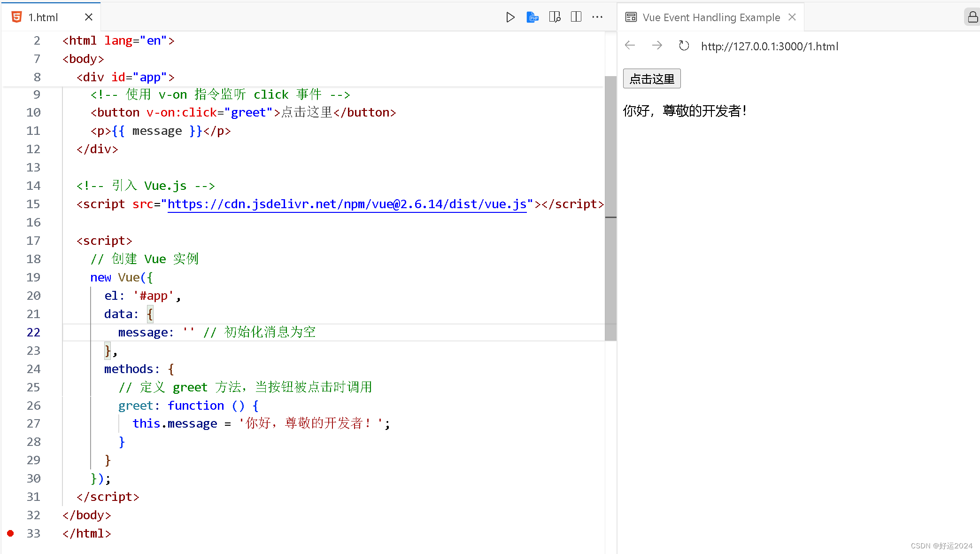Click the 定义 greet 方法 comment line
980x554 pixels.
click(245, 387)
